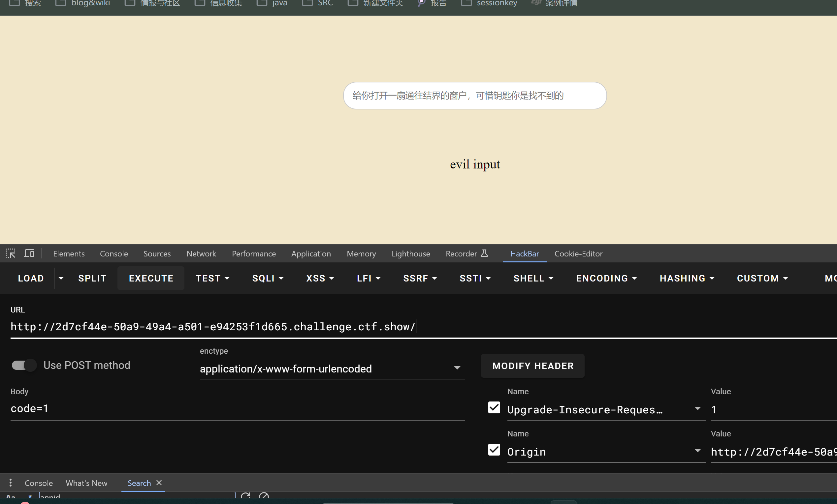Click the SPLIT button

tap(92, 278)
